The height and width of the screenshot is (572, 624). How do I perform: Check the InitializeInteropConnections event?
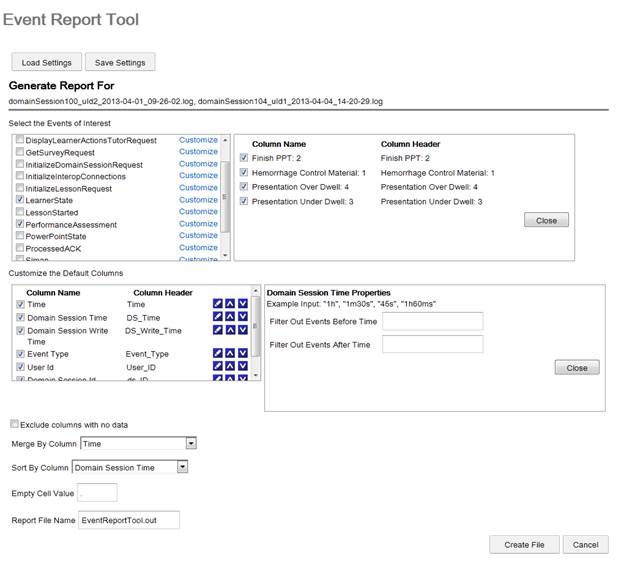point(20,175)
